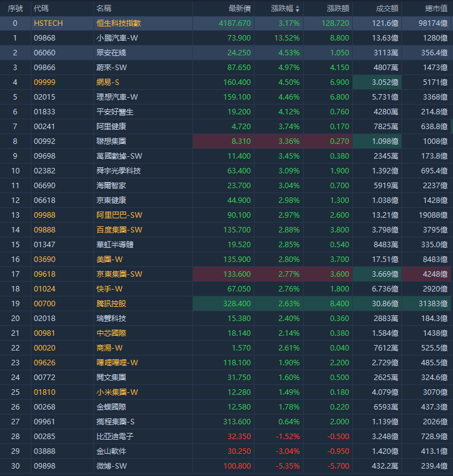
Task: Click 華虹半導體 stock name
Action: [x=115, y=245]
